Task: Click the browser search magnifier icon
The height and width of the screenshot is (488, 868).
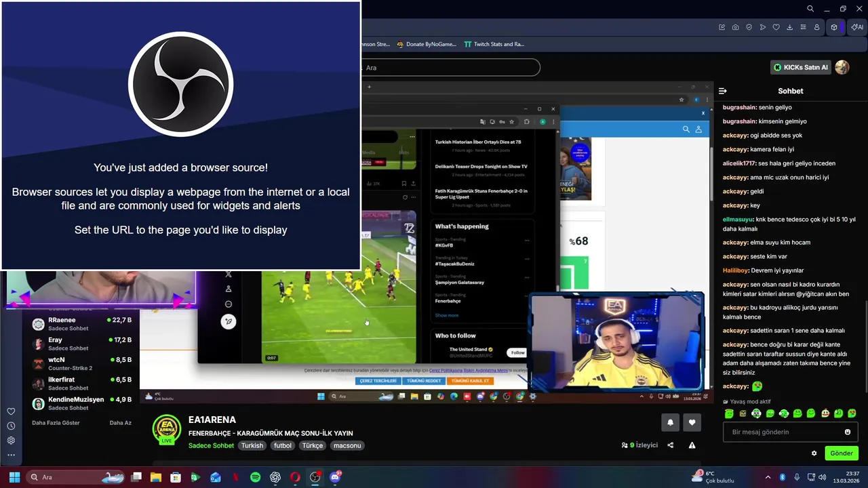Action: 810,9
